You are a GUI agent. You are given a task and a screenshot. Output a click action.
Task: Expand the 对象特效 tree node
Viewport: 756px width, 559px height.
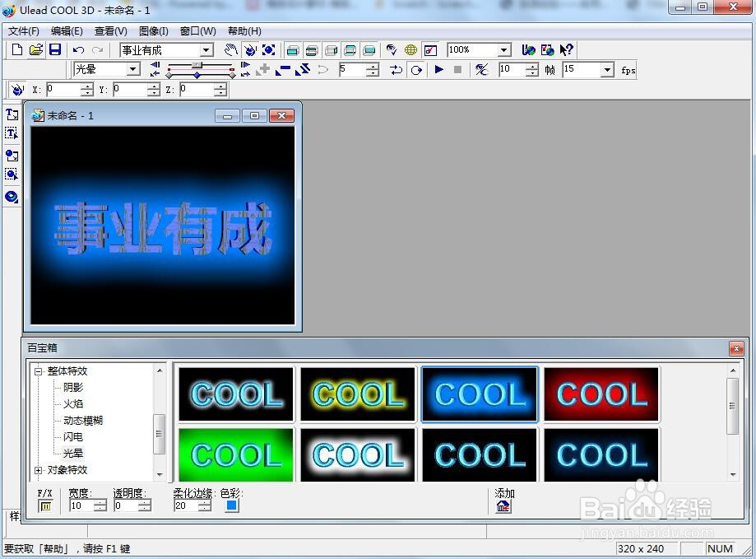(38, 470)
